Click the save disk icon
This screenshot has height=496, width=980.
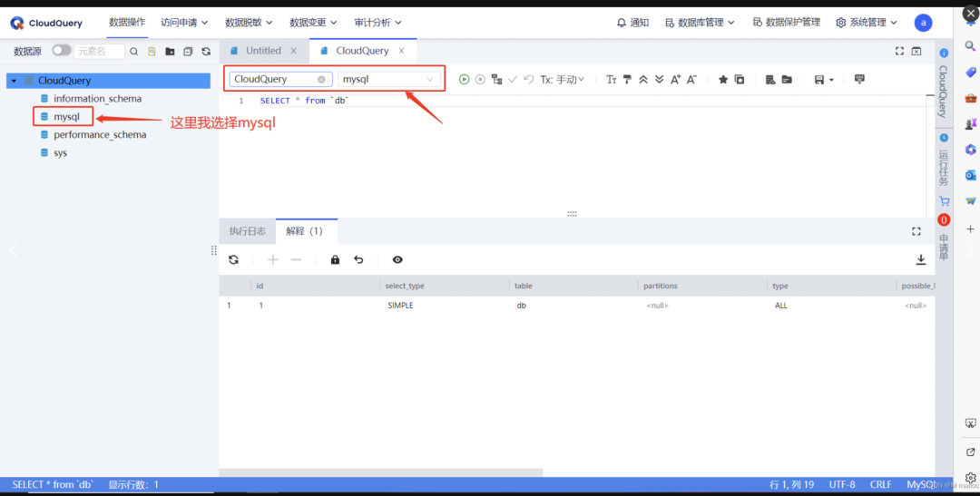pyautogui.click(x=818, y=79)
